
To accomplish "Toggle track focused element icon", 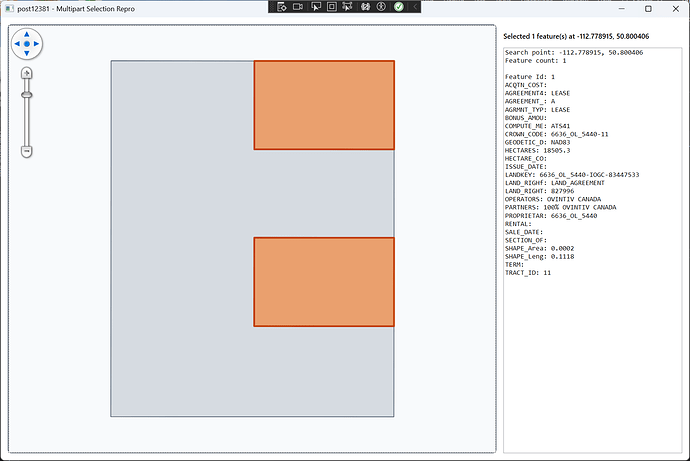I will point(348,7).
